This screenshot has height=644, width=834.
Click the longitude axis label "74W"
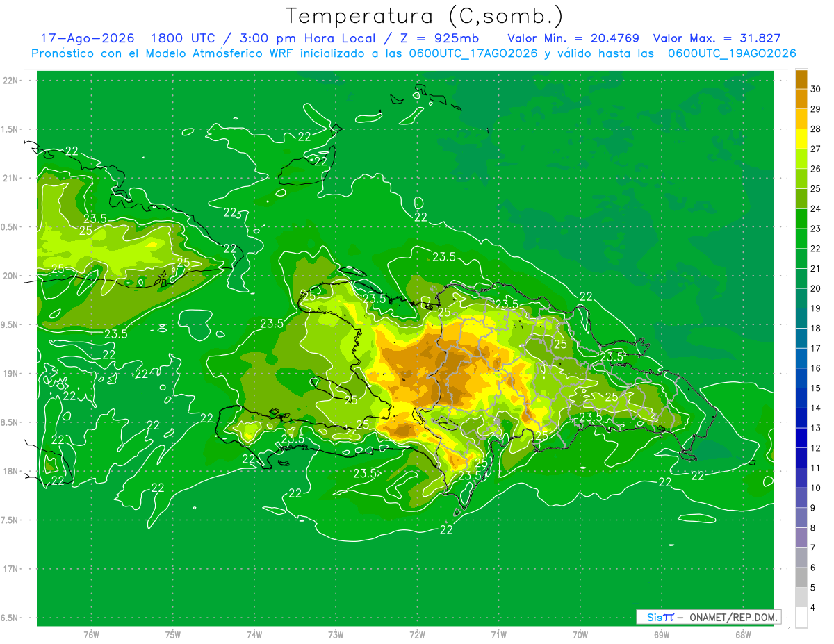[254, 635]
